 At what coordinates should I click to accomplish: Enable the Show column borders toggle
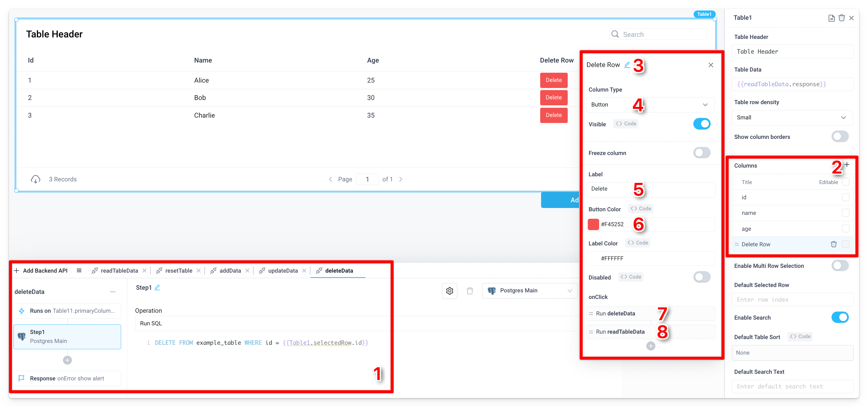click(x=840, y=136)
